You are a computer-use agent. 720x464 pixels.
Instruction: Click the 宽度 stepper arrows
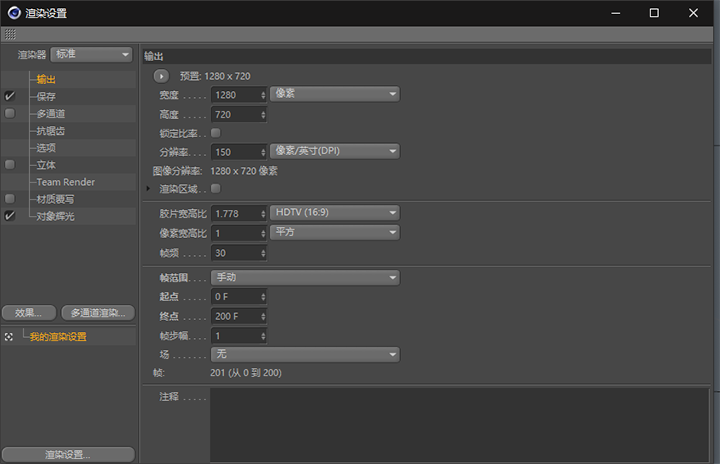tap(263, 94)
